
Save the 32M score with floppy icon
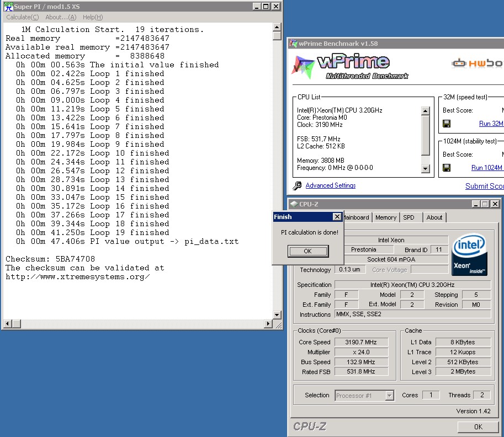447,124
